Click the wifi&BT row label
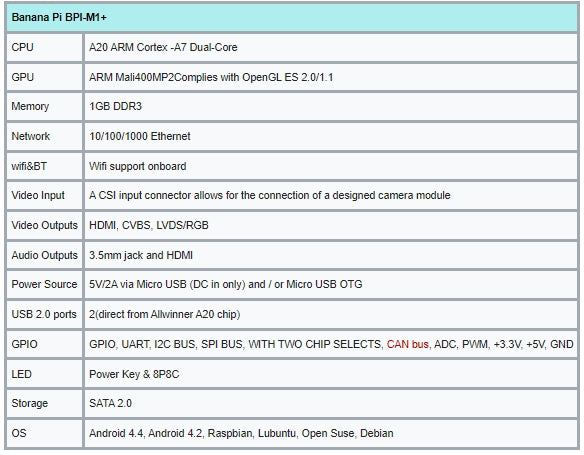This screenshot has width=584, height=455. click(x=29, y=166)
